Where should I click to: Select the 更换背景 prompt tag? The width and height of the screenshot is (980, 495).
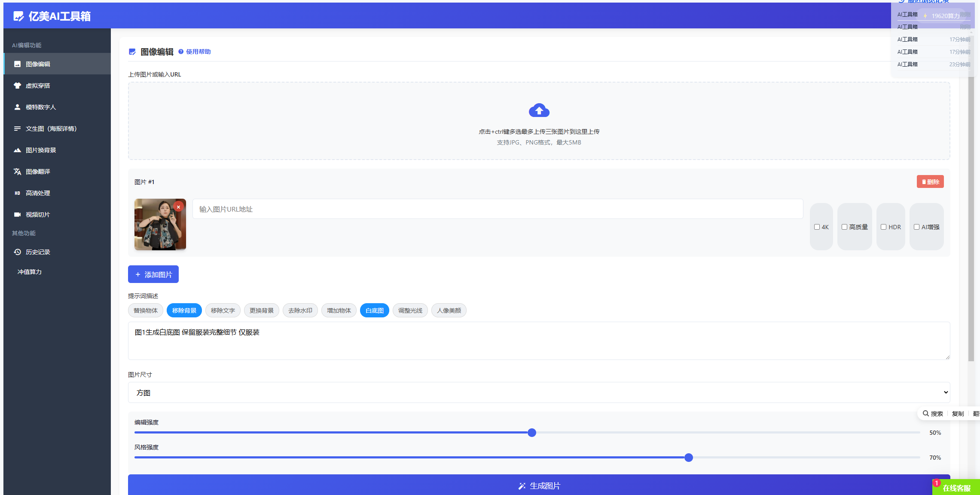pos(261,311)
